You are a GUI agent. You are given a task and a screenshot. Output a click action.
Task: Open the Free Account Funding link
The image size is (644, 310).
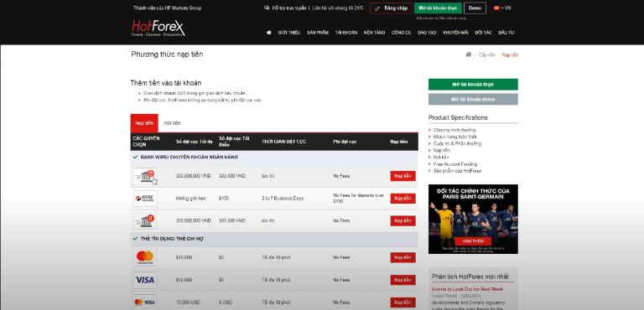pyautogui.click(x=455, y=164)
